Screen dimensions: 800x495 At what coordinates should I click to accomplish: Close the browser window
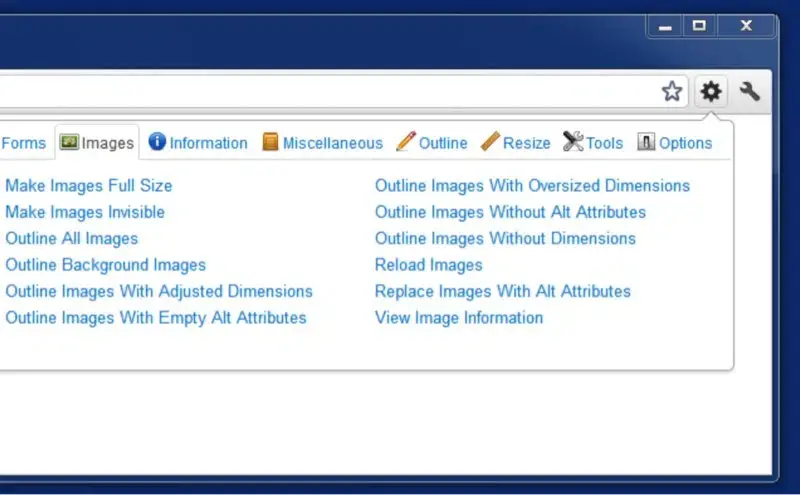click(x=746, y=26)
